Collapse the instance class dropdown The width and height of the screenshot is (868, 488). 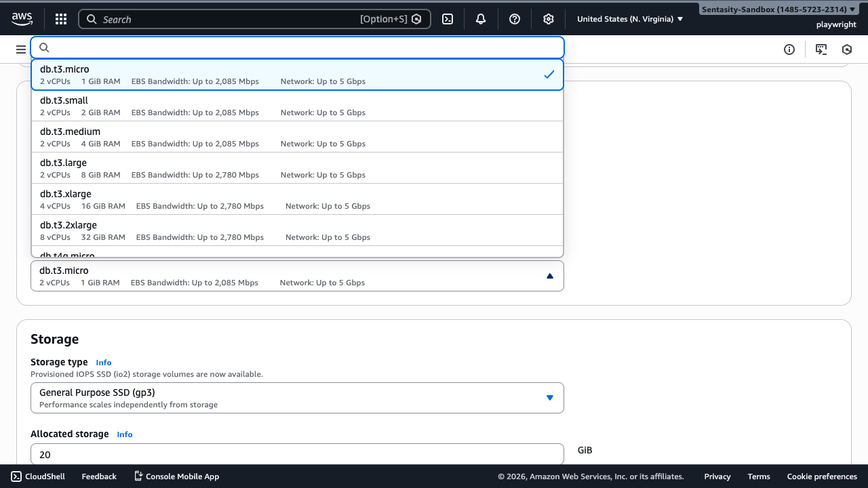549,276
